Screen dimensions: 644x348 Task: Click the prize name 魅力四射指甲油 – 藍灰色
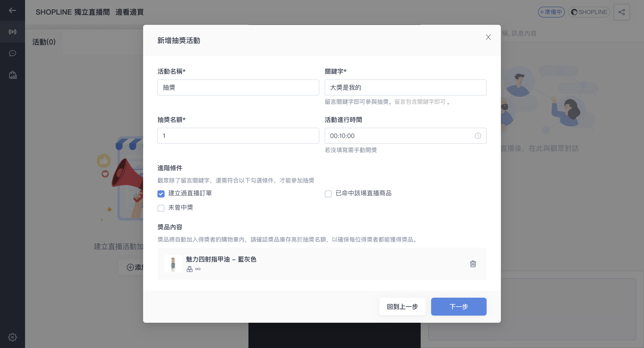click(221, 259)
